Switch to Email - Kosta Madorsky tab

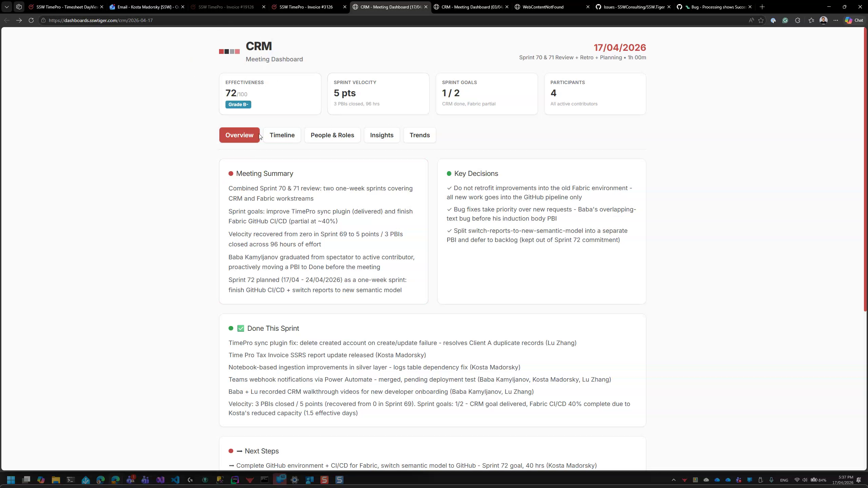(147, 7)
